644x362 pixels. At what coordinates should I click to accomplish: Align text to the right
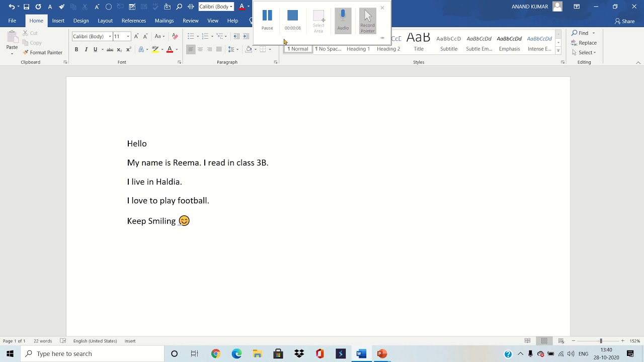point(209,49)
